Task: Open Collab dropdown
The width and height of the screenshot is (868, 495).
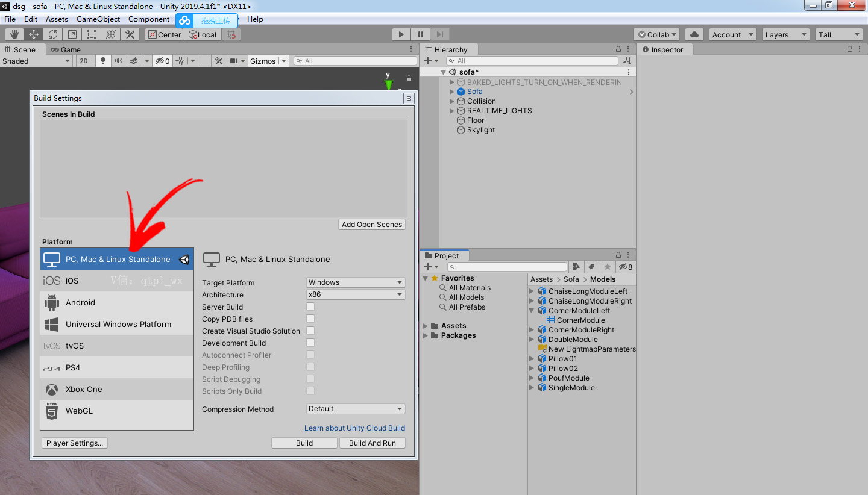Action: (x=656, y=34)
